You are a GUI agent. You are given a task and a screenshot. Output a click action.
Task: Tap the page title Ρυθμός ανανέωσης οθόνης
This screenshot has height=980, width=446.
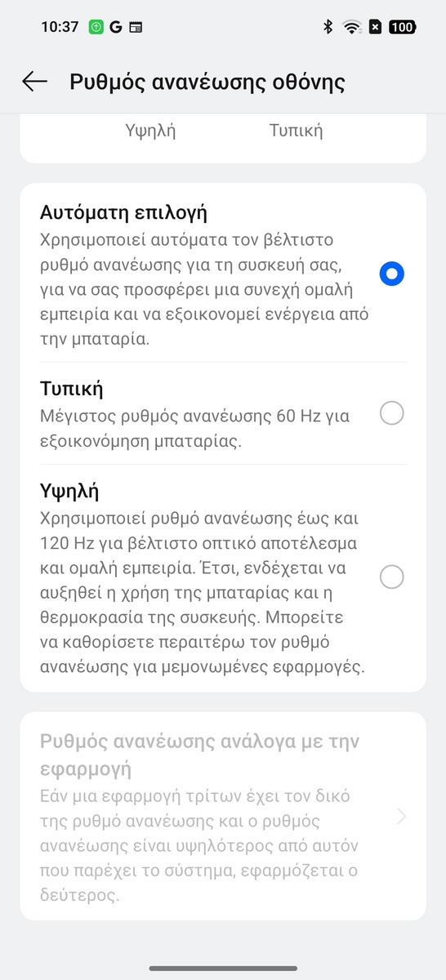[x=207, y=82]
